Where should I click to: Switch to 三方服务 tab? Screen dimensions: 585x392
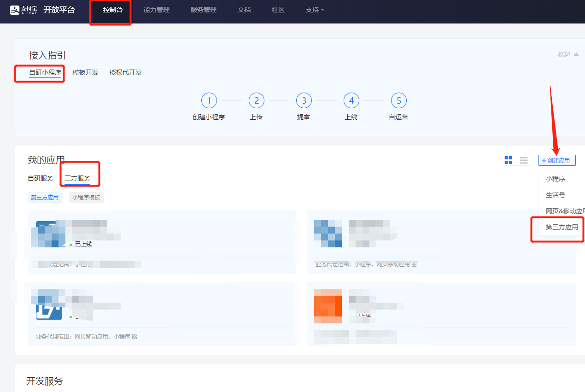coord(77,178)
